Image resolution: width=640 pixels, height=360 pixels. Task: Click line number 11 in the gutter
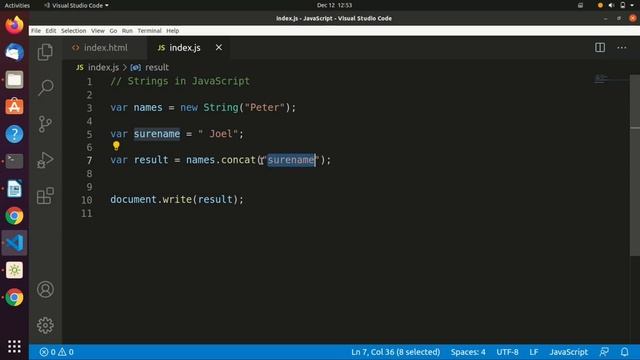click(87, 213)
